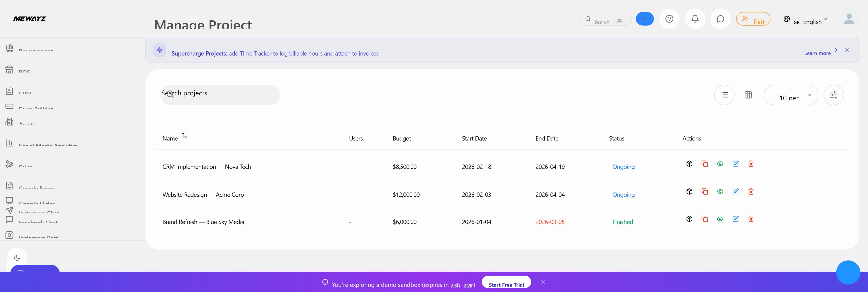Open the Form Builder module

click(x=35, y=108)
